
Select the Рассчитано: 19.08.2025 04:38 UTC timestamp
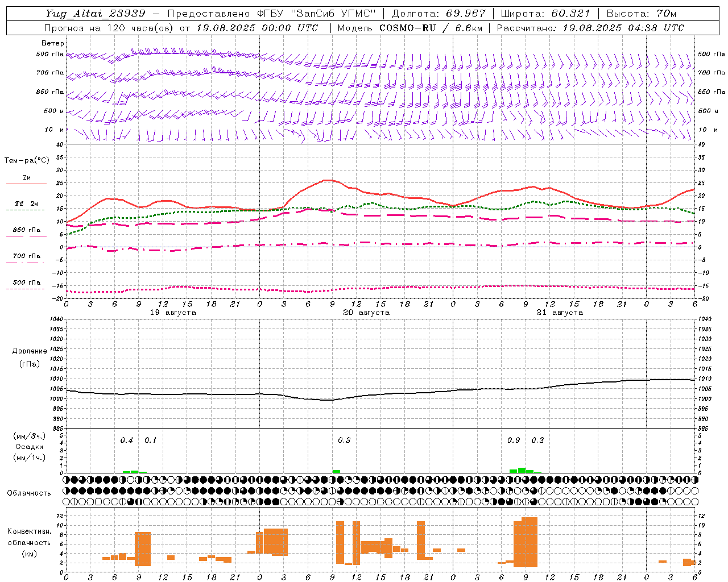coord(590,28)
